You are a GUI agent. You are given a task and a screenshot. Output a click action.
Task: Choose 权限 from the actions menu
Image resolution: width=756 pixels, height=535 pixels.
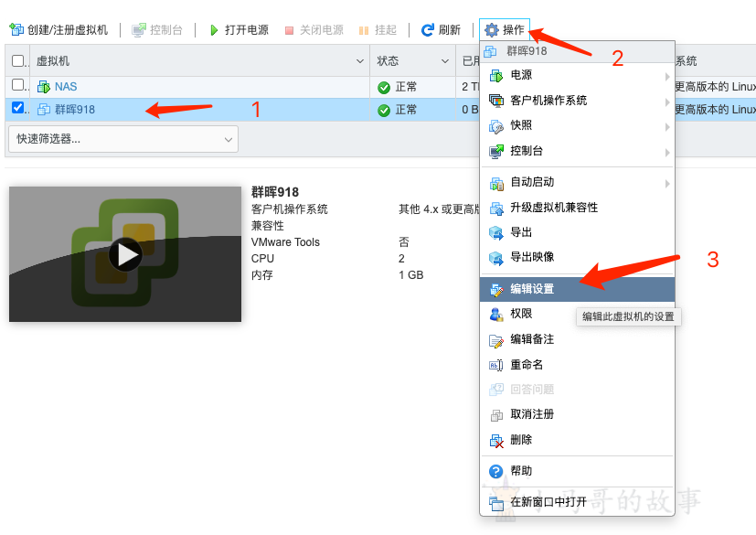(x=577, y=314)
